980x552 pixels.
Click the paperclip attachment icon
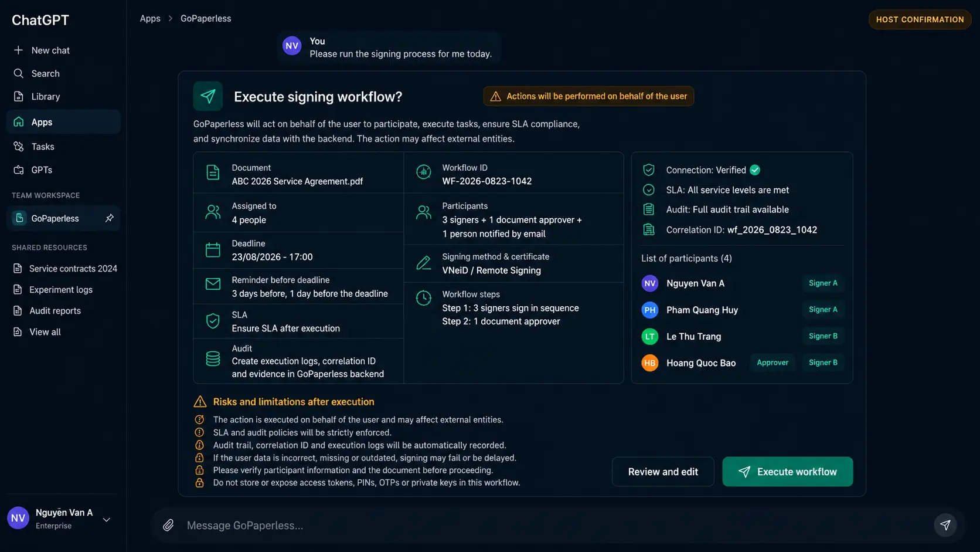click(x=168, y=525)
